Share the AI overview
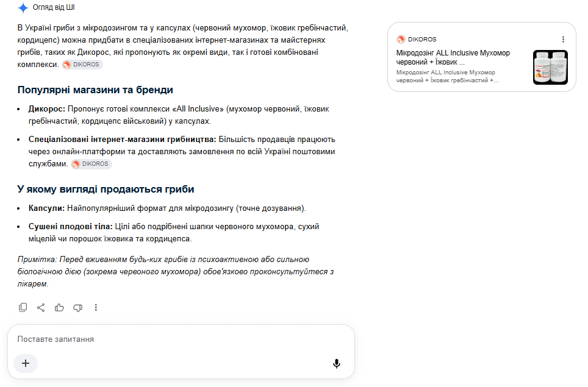The width and height of the screenshot is (588, 387). coord(41,308)
